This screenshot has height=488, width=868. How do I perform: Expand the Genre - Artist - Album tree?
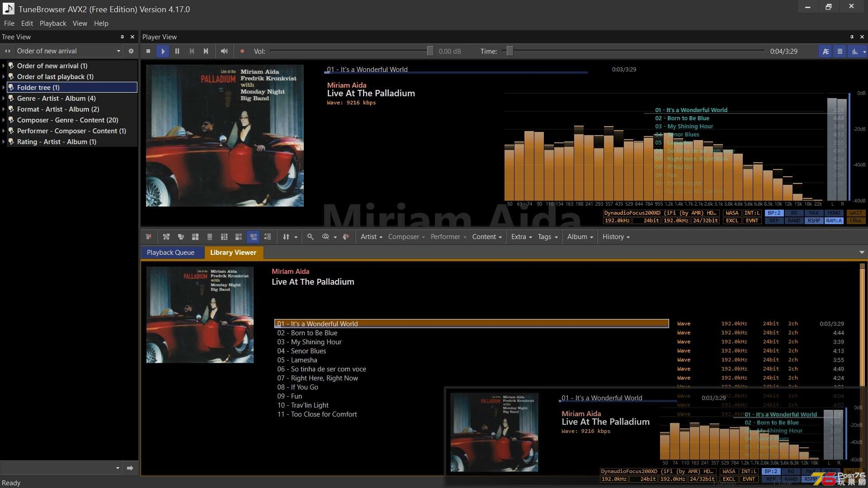(x=4, y=99)
